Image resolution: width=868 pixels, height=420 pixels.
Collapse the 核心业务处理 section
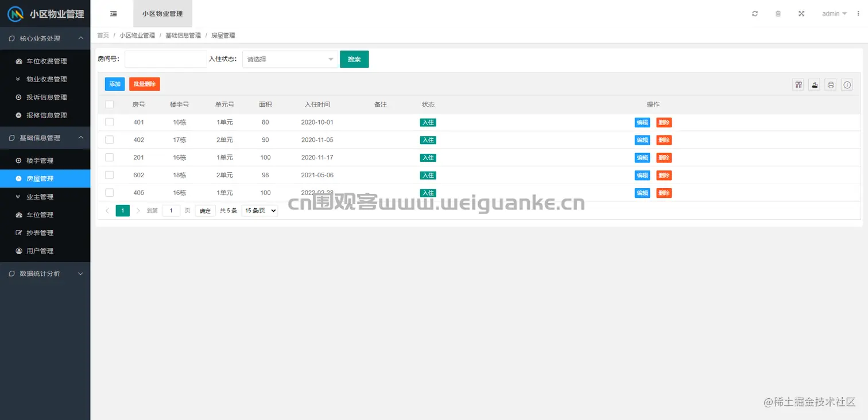(x=45, y=38)
